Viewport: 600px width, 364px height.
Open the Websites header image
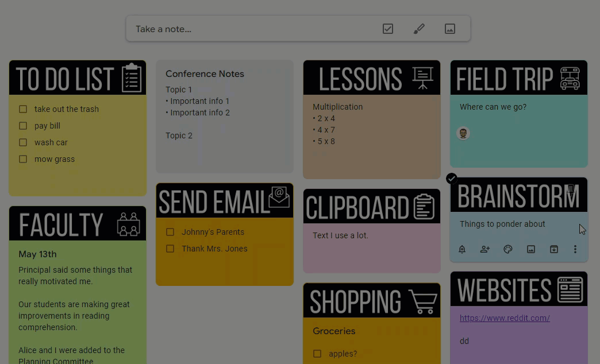tap(519, 289)
